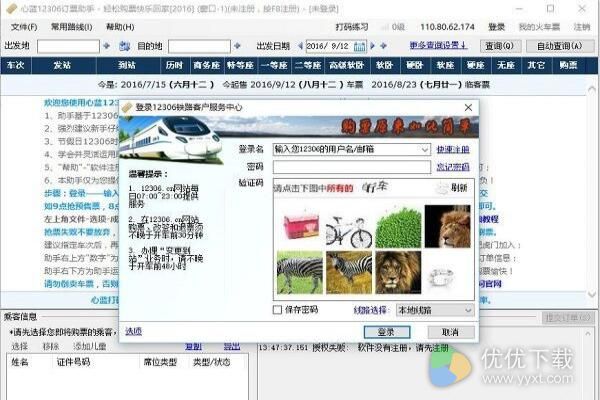
Task: Click the 目的地 input field
Action: 199,46
